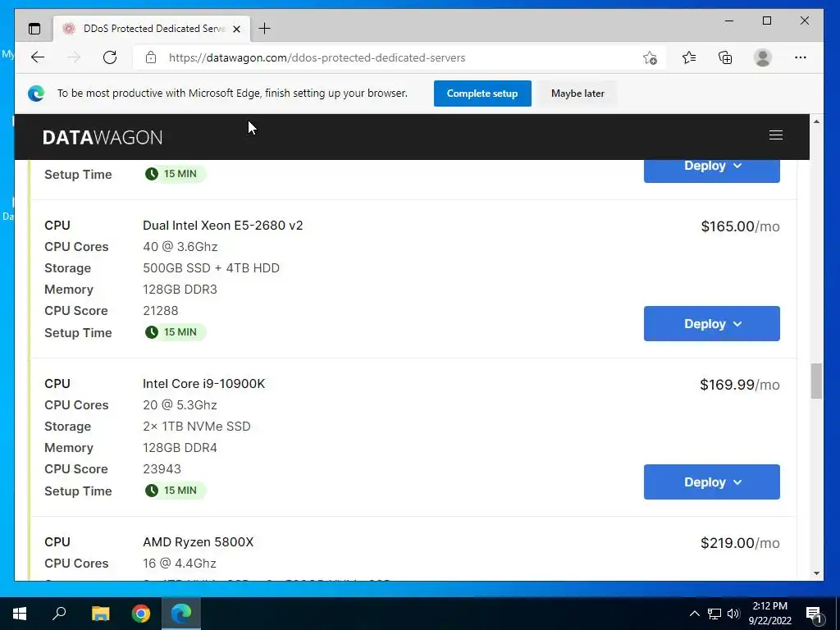Click storage value 500GB SSD + 4TB HDD
This screenshot has height=630, width=840.
point(211,268)
